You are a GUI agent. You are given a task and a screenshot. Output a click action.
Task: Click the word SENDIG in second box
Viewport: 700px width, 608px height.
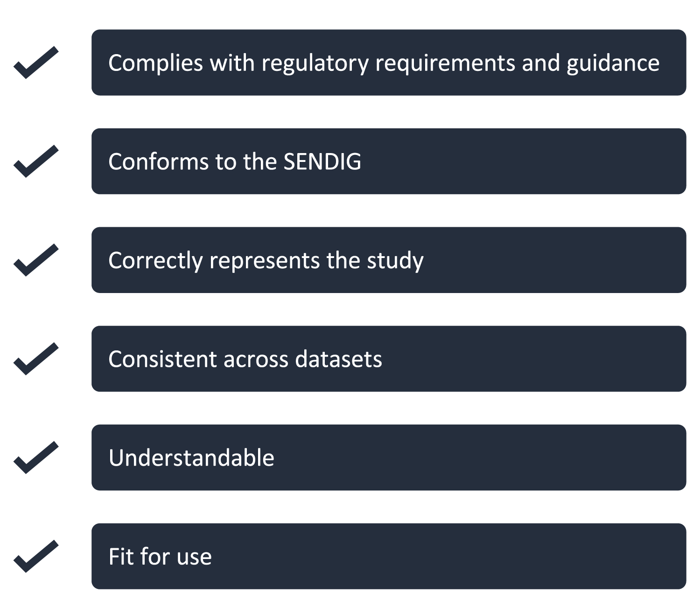pyautogui.click(x=322, y=162)
